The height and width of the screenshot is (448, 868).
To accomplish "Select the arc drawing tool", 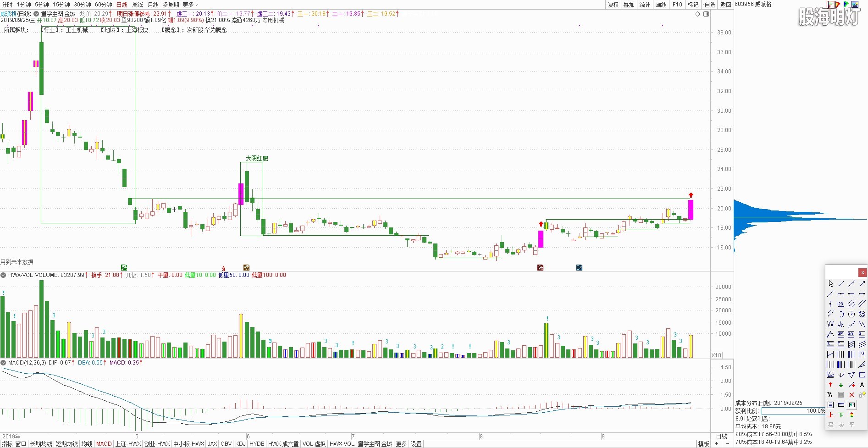I will point(841,314).
